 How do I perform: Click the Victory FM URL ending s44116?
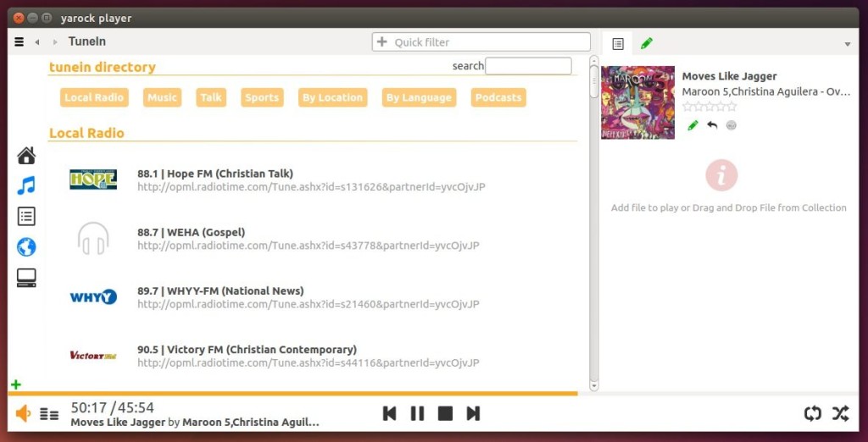309,363
